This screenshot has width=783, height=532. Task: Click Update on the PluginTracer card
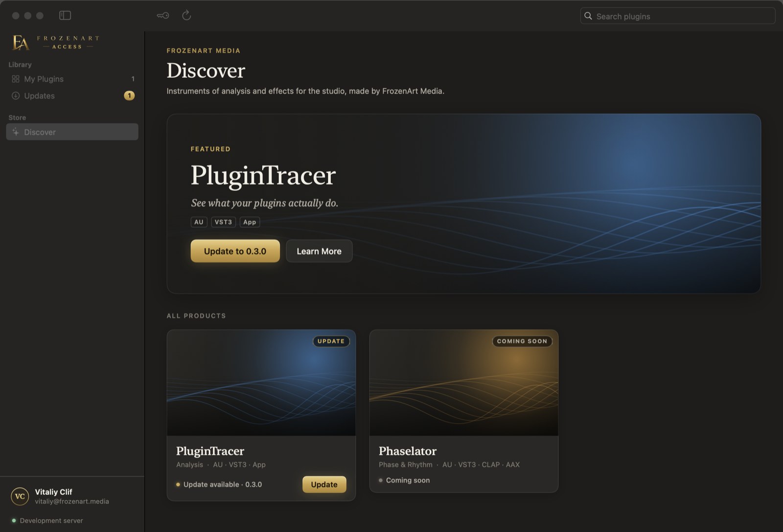click(x=324, y=485)
